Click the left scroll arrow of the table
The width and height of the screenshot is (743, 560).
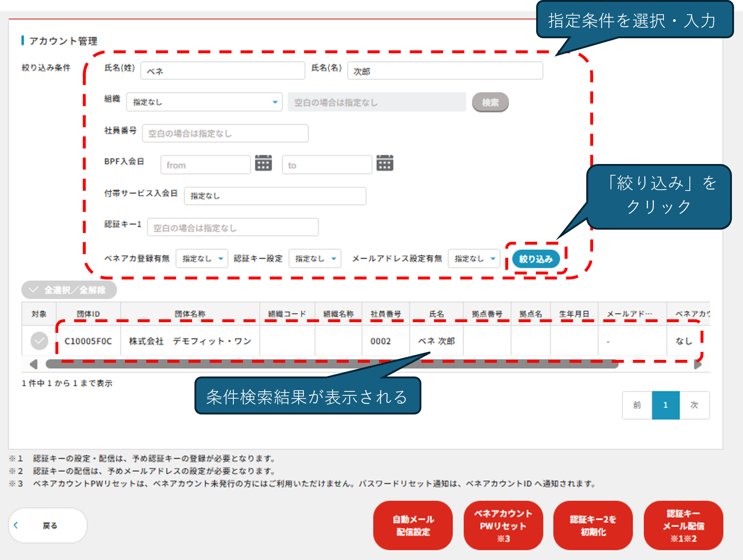click(33, 364)
